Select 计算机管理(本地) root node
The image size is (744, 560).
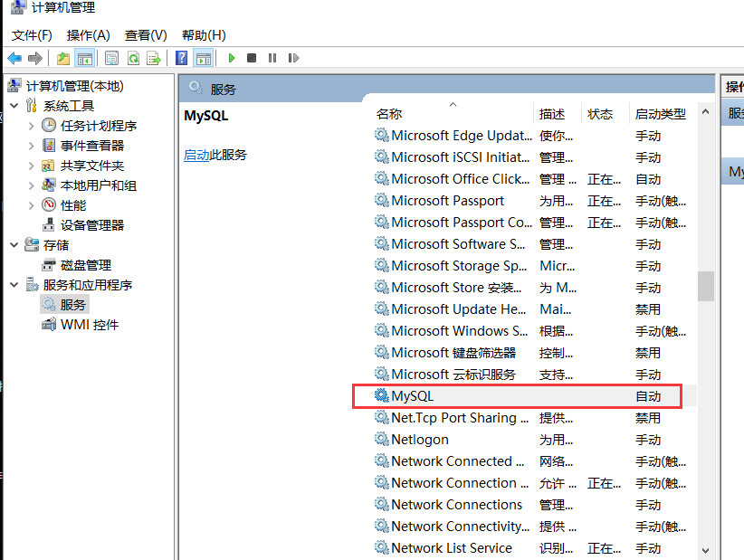[x=74, y=86]
